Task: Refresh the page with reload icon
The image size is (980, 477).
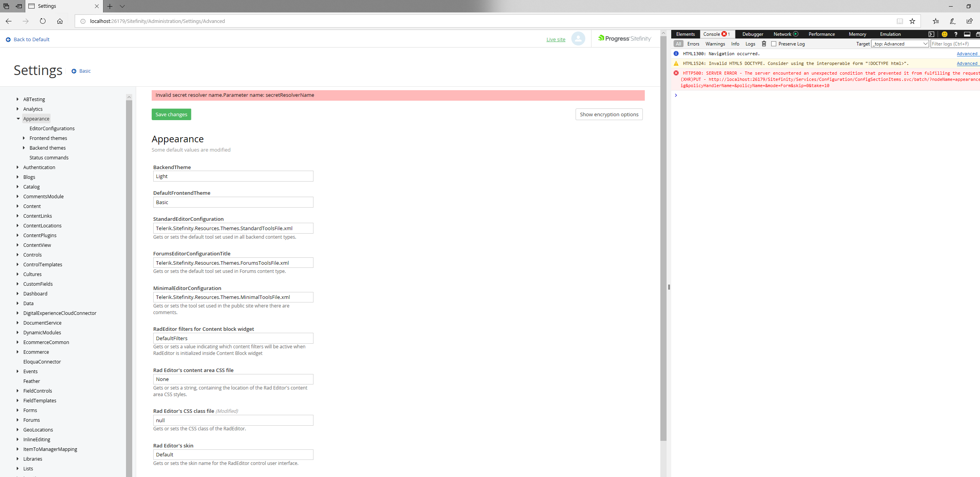Action: [43, 21]
